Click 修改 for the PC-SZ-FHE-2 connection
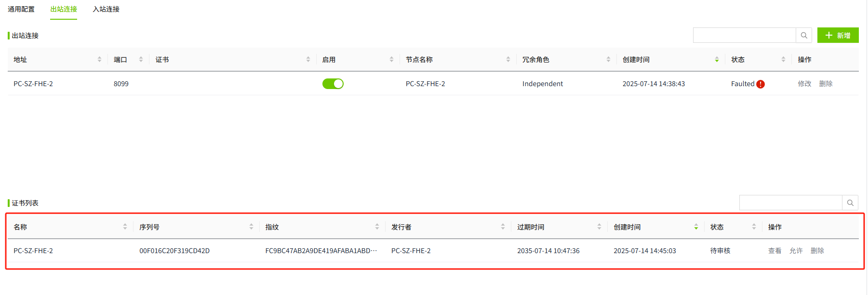This screenshot has height=295, width=868. 804,84
